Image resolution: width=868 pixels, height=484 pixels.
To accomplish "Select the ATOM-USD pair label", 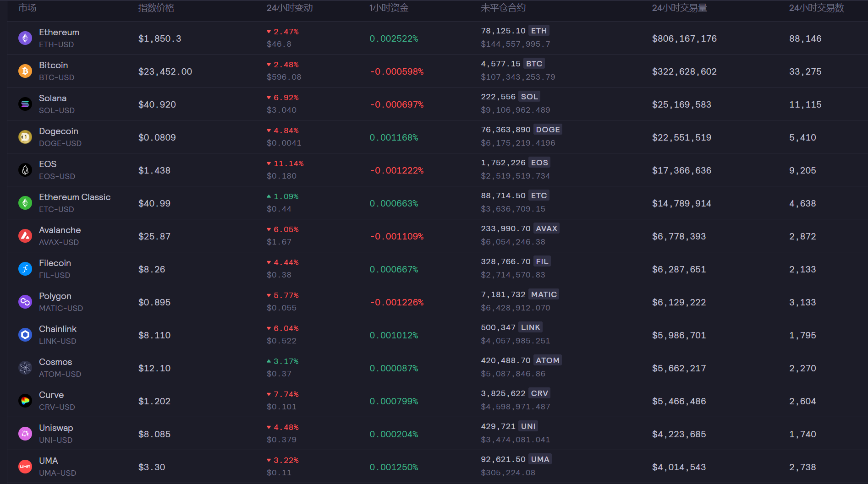I will click(60, 374).
